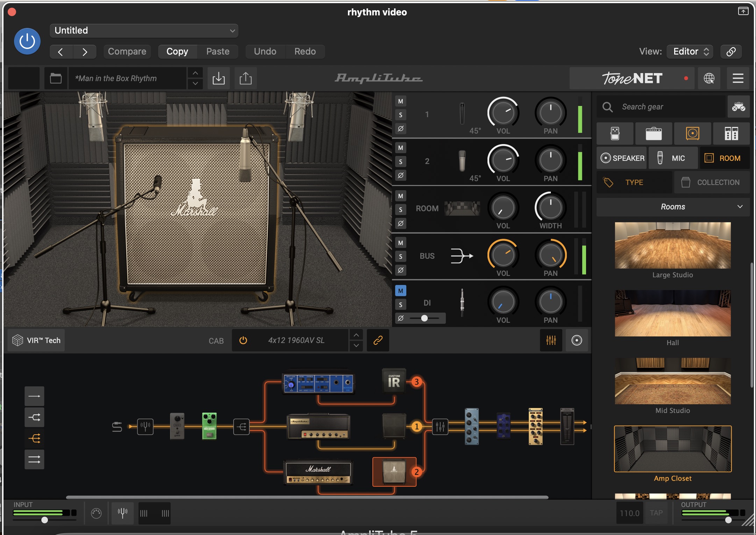Click the Copy button
The image size is (756, 535).
click(177, 51)
